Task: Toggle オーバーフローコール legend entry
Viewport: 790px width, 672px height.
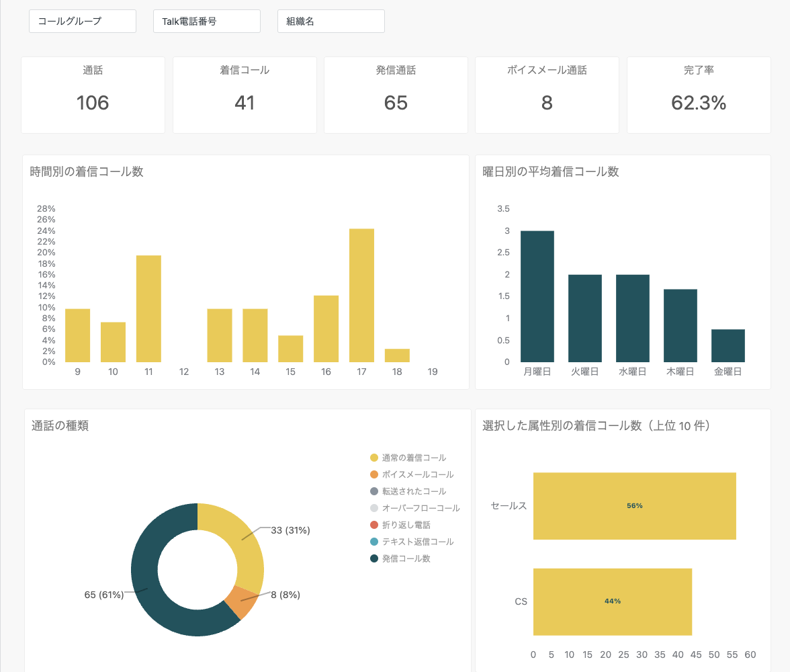Action: 414,508
